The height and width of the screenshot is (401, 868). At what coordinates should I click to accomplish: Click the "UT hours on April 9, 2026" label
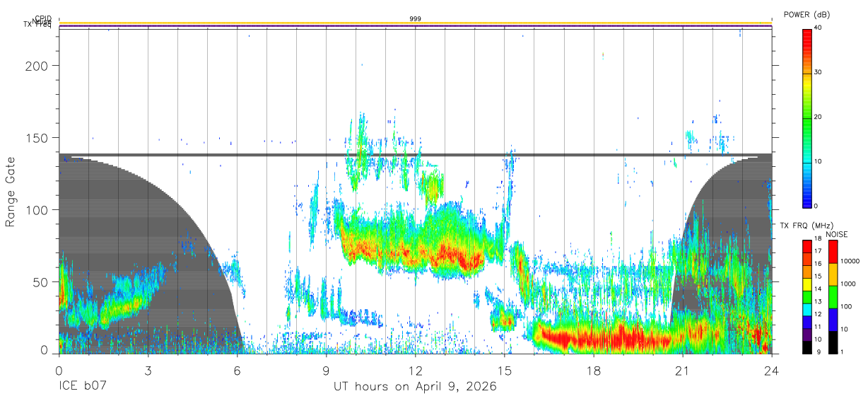coord(415,387)
